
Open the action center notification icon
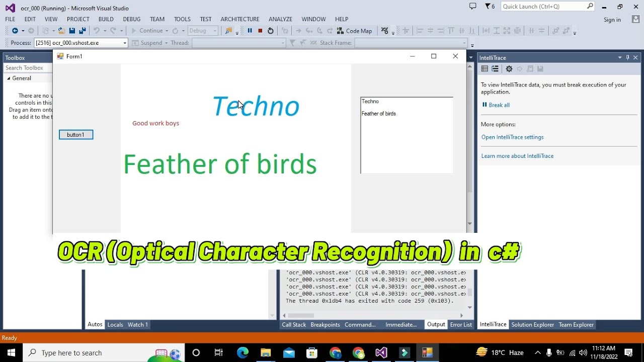[x=628, y=352]
